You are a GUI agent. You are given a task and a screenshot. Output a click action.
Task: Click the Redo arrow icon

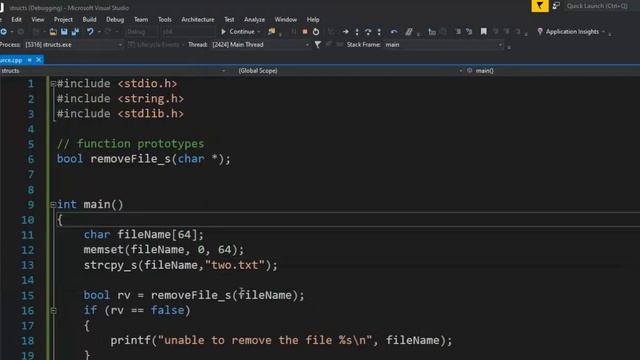pyautogui.click(x=108, y=31)
